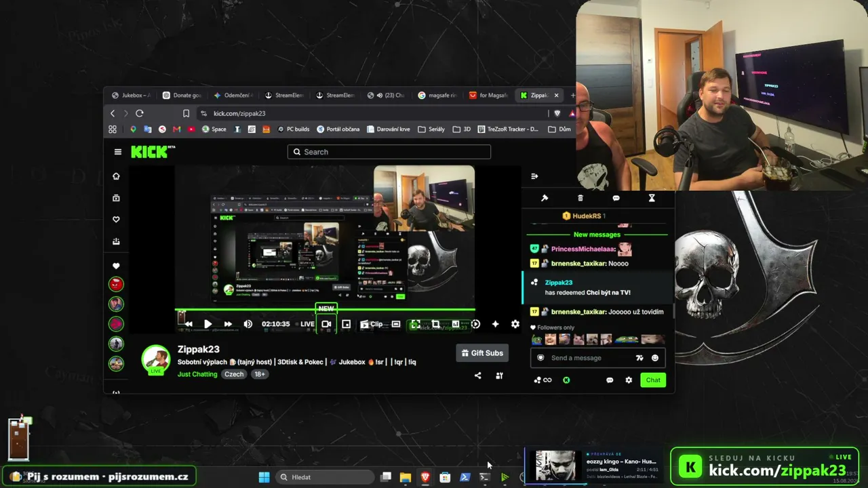
Task: Click the speech bubble icon near chat settings
Action: (610, 380)
